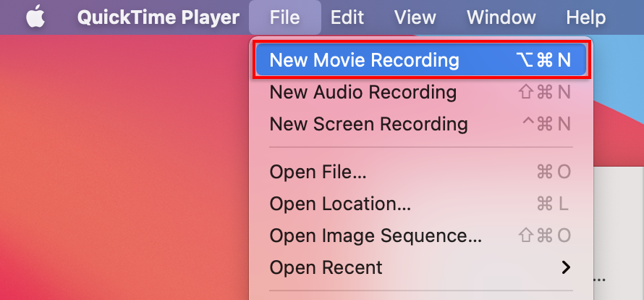Open the QuickTime Player application menu
The height and width of the screenshot is (300, 644).
coord(158,17)
